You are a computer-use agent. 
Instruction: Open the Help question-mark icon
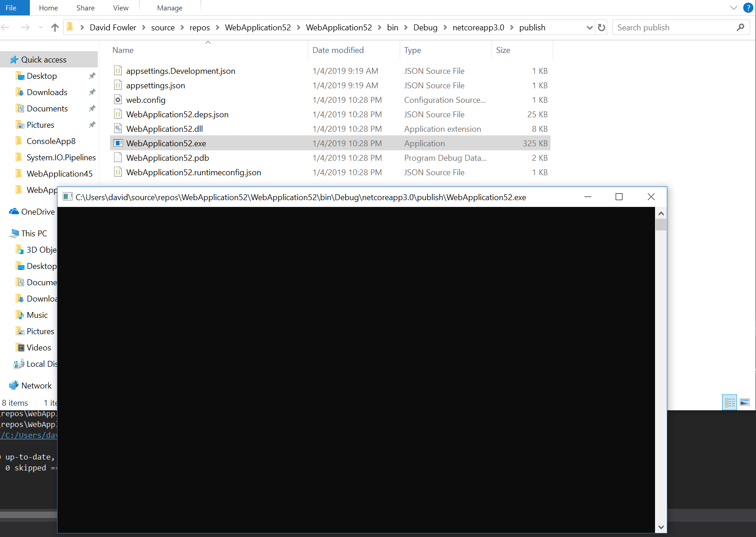[x=748, y=7]
